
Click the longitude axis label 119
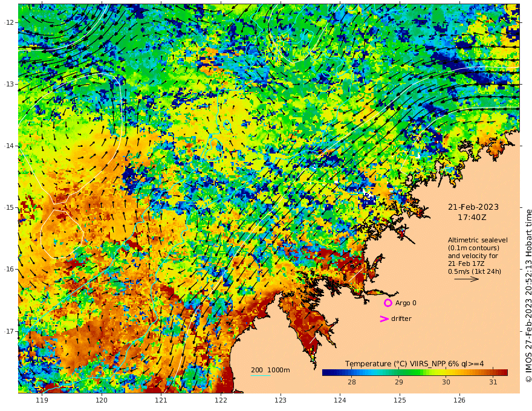(42, 401)
